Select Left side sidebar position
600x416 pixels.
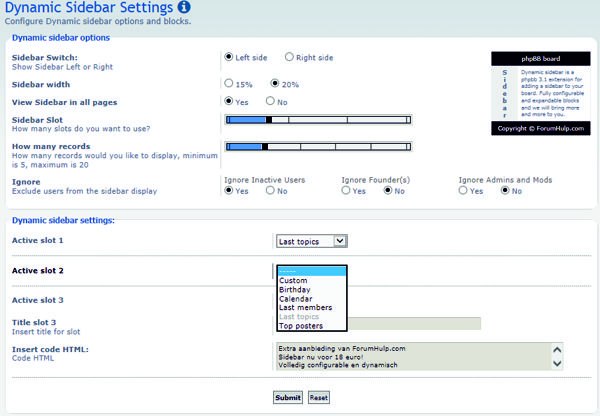pyautogui.click(x=229, y=57)
